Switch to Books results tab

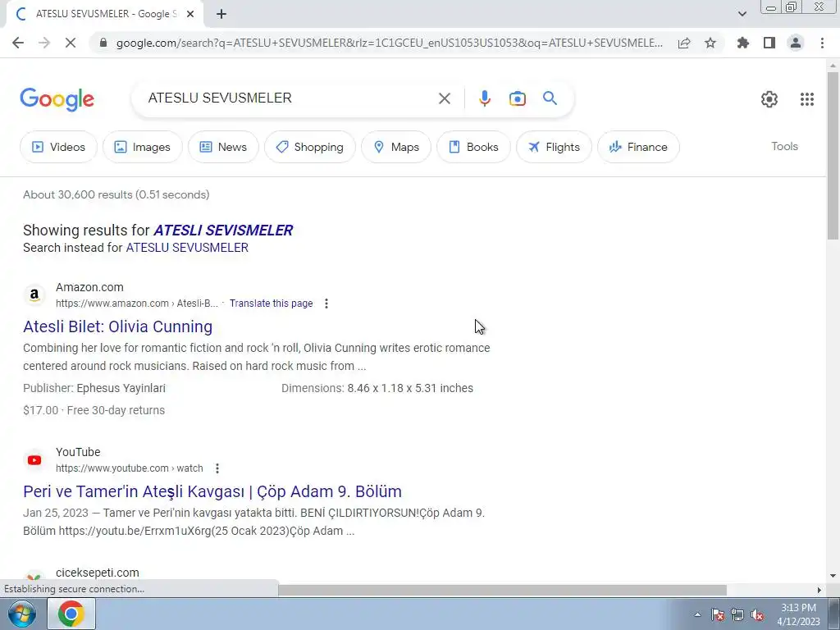[473, 147]
